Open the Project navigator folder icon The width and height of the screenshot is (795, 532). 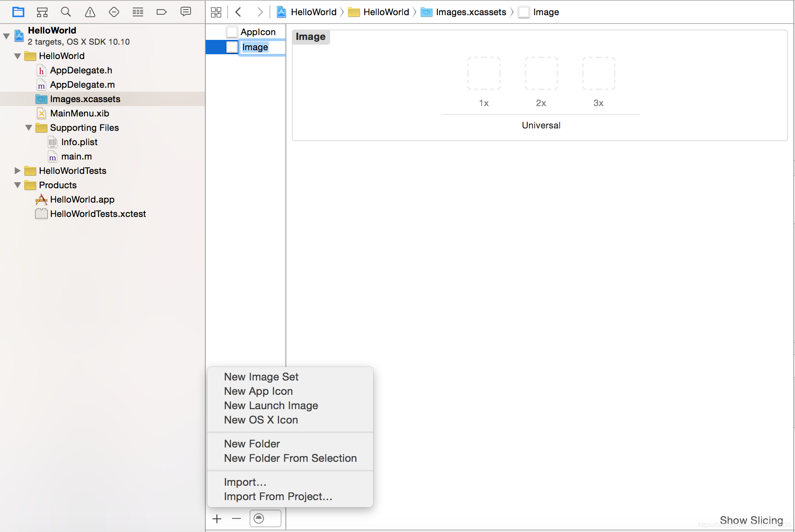pyautogui.click(x=18, y=12)
